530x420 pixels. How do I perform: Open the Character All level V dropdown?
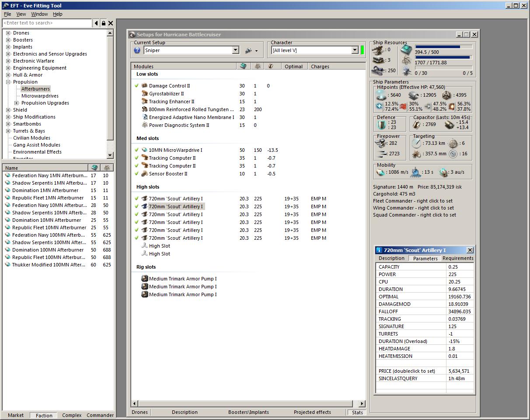355,50
